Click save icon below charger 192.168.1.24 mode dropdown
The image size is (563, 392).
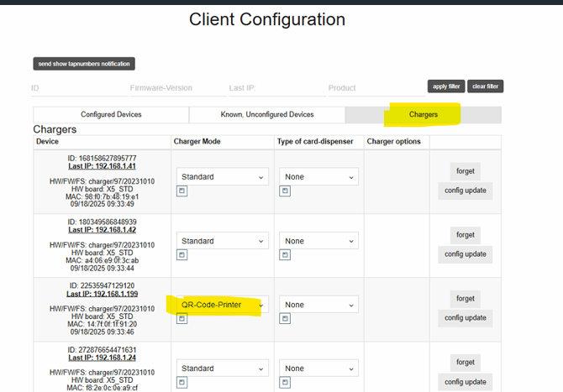(x=182, y=383)
